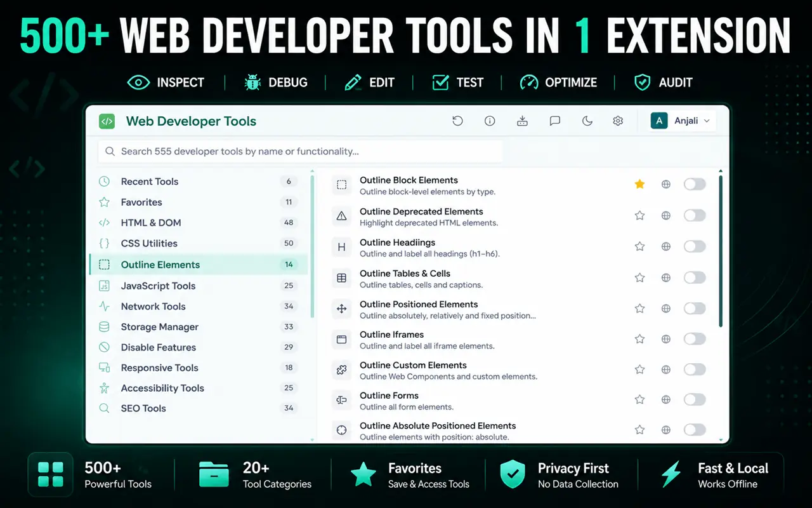This screenshot has width=812, height=508.
Task: Select the Outline Elements category row
Action: 199,265
